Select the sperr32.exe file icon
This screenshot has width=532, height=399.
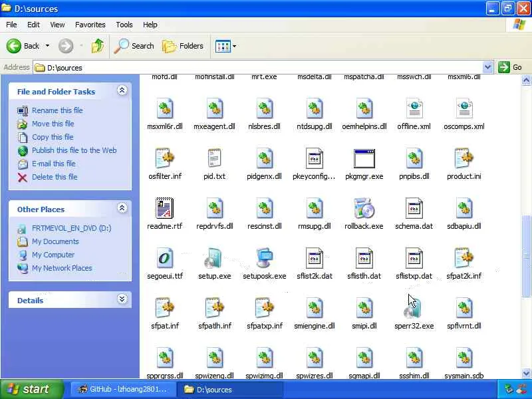412,308
